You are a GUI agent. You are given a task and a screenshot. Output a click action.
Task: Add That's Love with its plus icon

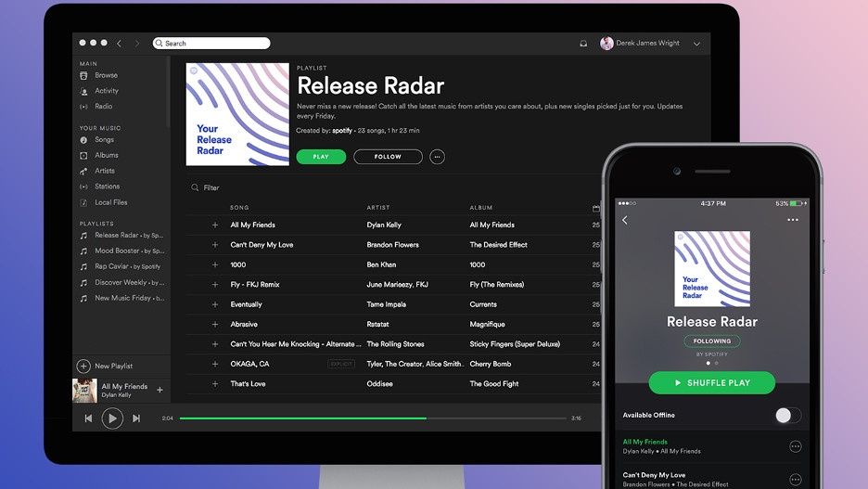[215, 384]
